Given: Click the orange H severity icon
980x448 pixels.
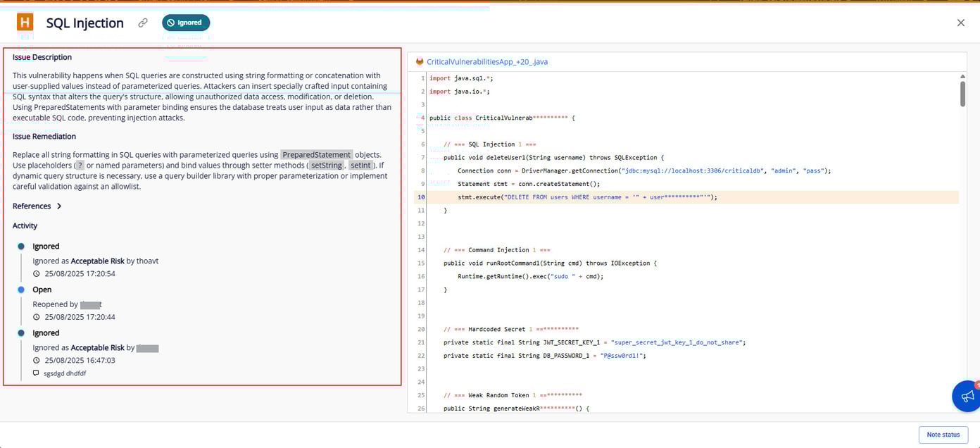Looking at the screenshot, I should [25, 23].
